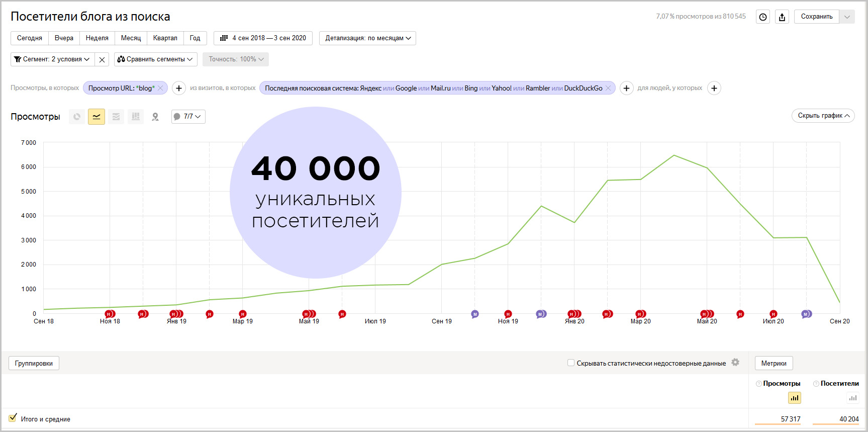Image resolution: width=868 pixels, height=432 pixels.
Task: Click the Метрики button
Action: (x=774, y=363)
